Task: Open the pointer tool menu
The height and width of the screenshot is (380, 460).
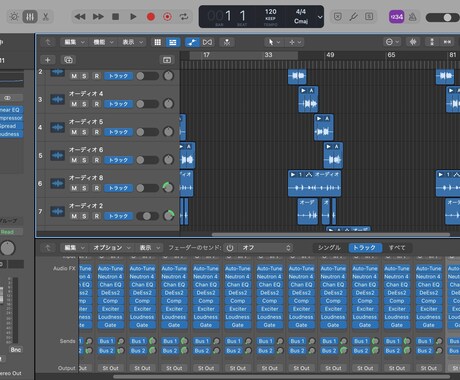Action: tap(274, 42)
